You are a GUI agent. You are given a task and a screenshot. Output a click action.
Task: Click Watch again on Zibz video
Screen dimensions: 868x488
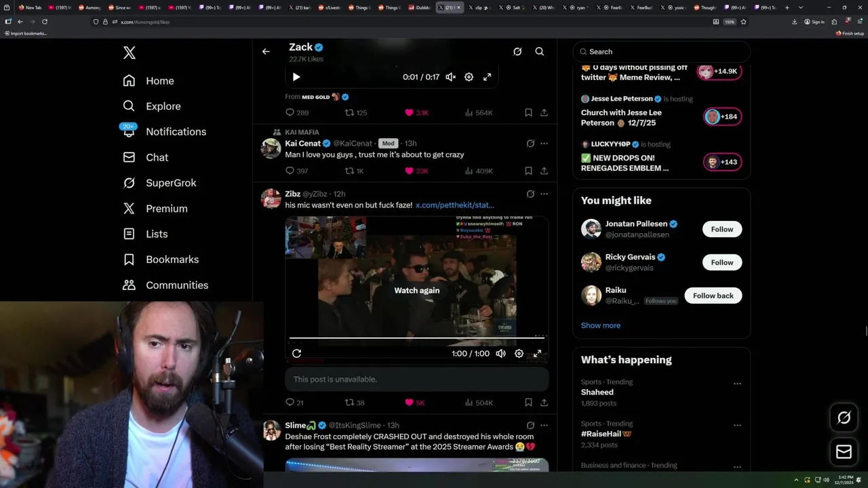[x=417, y=290]
